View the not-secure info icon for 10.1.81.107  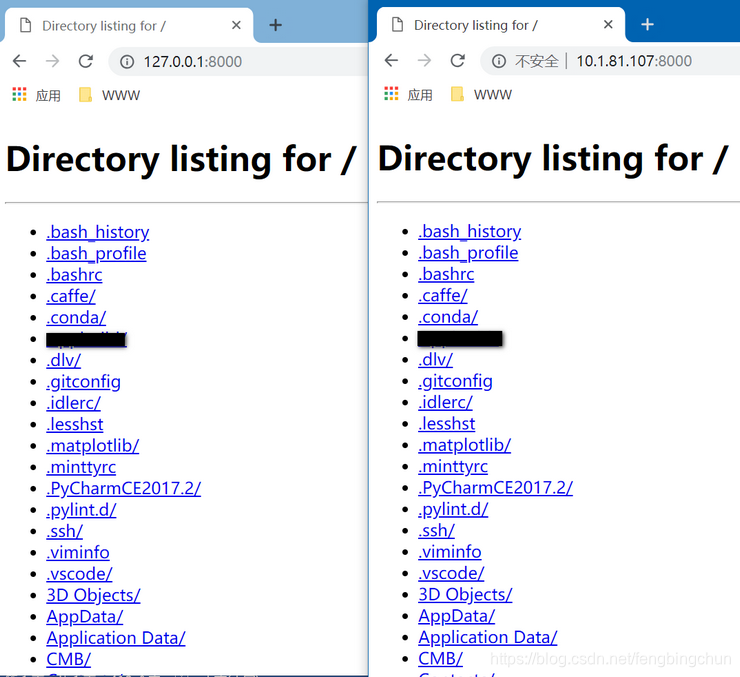[x=499, y=61]
